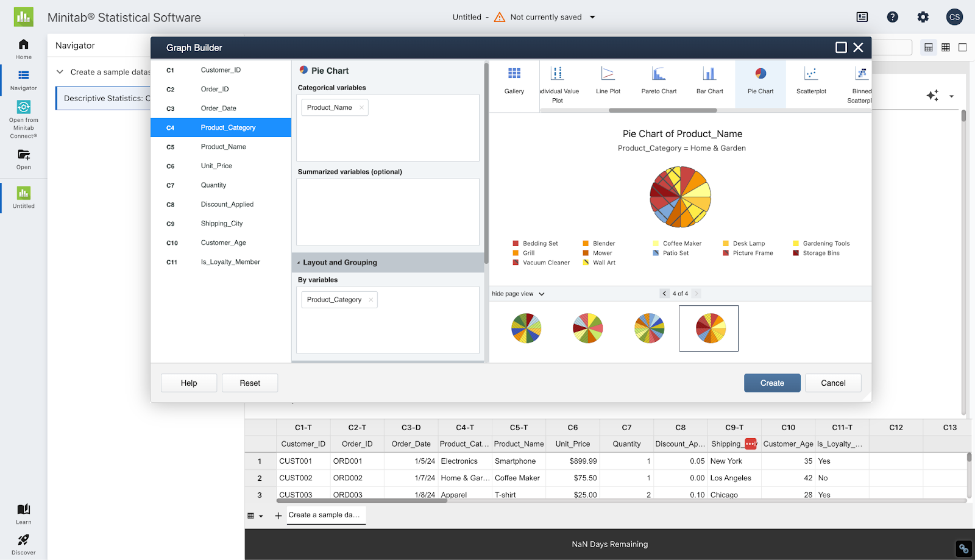Collapse the Create a sample dataset section
The image size is (975, 560).
coord(60,71)
